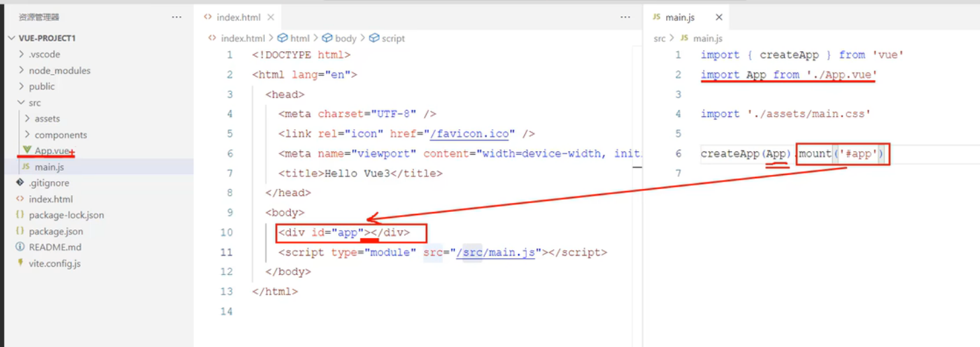Viewport: 980px width, 347px height.
Task: Click the script breadcrumb segment
Action: [393, 38]
